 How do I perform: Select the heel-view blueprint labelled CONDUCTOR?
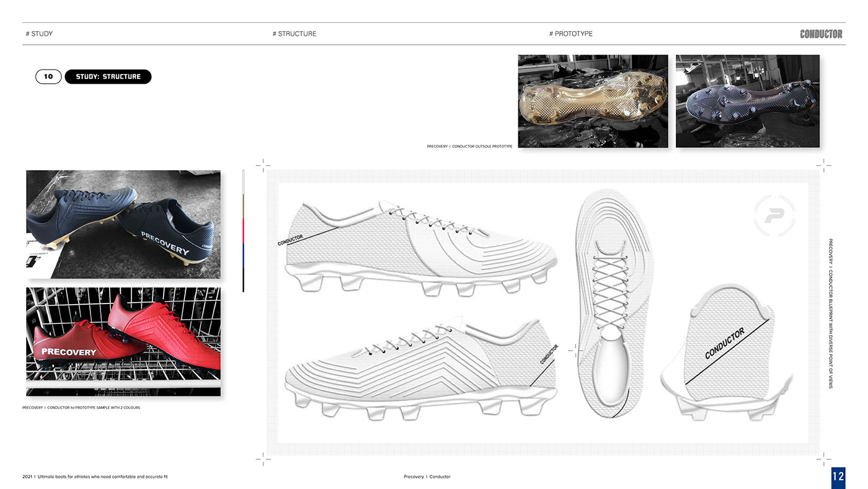[727, 353]
